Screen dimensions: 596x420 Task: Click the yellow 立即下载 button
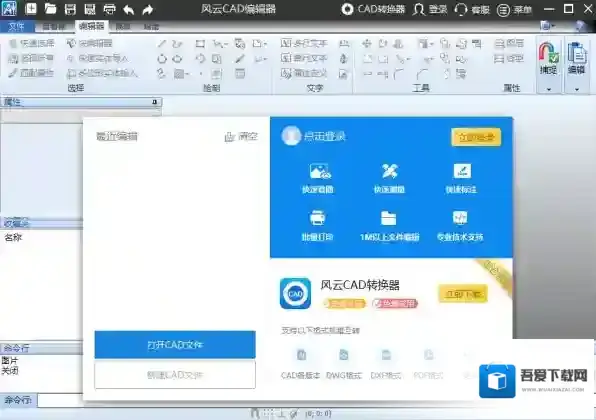[463, 293]
